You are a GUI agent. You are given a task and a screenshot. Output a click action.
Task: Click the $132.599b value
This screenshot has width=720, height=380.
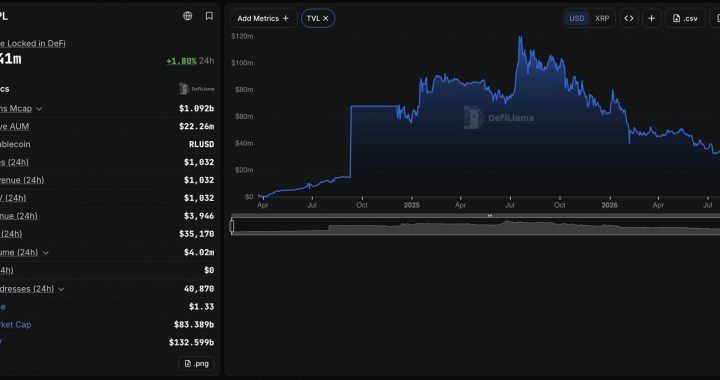191,342
